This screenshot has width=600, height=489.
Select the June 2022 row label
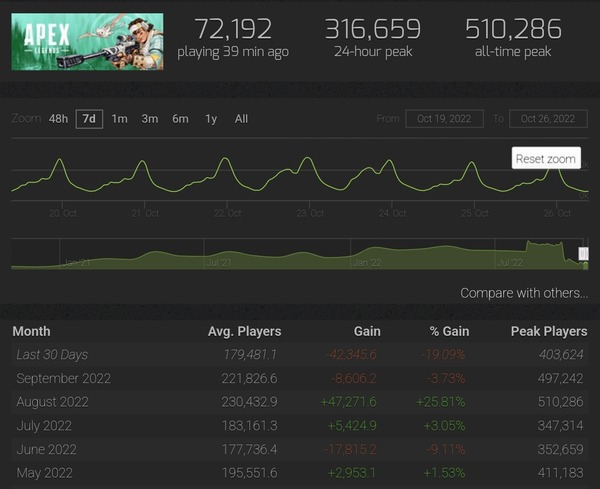click(x=46, y=449)
